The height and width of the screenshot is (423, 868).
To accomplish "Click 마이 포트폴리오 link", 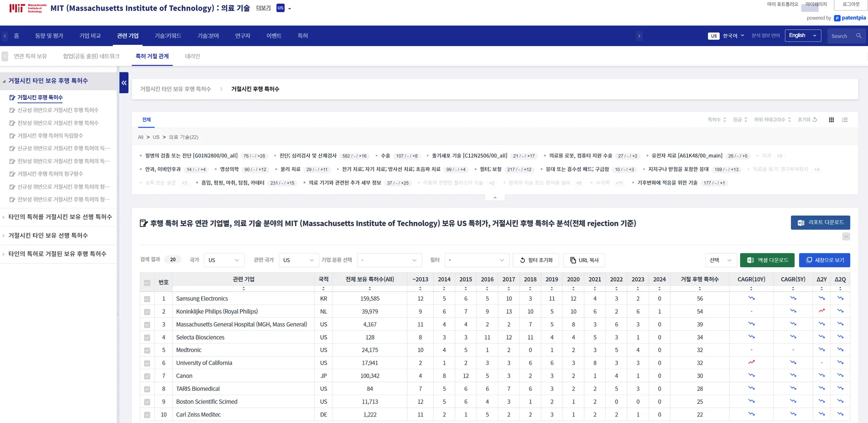I will (x=782, y=4).
